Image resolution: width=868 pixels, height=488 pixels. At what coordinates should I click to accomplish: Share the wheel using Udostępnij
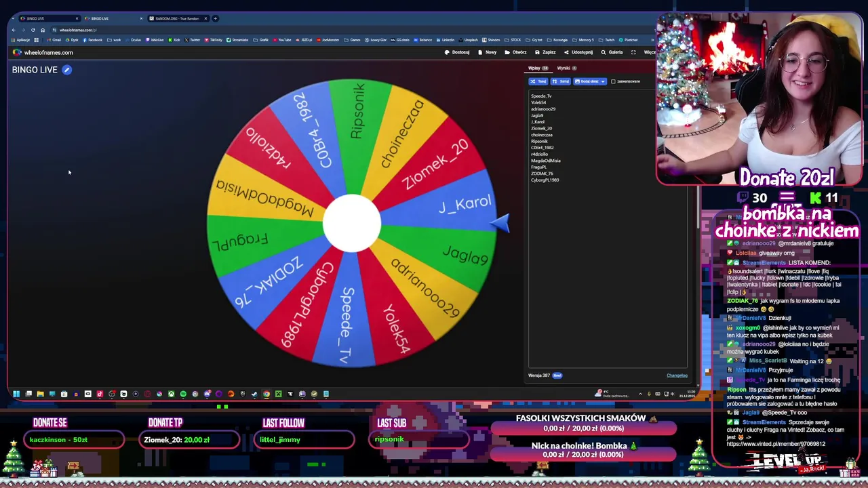pos(578,52)
